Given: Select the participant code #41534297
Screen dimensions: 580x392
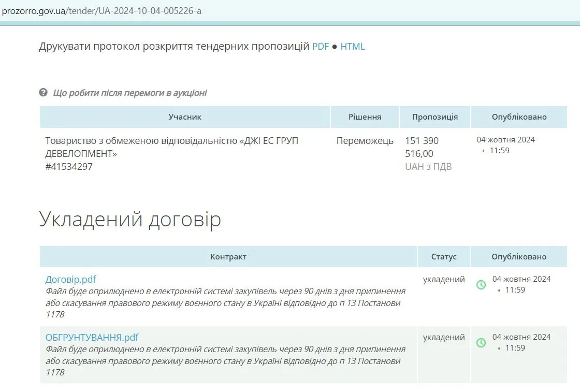Looking at the screenshot, I should click(69, 167).
